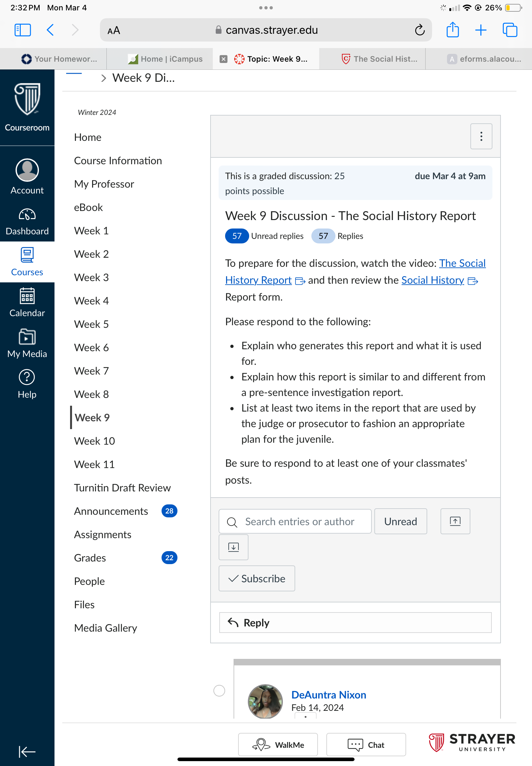
Task: Expand the breadcrumb chevron before Week 9
Action: click(x=104, y=78)
